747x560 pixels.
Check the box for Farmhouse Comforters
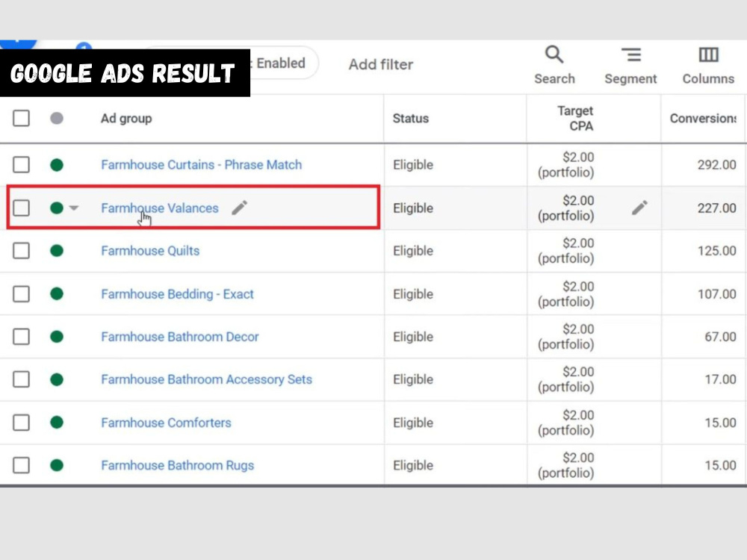(21, 423)
